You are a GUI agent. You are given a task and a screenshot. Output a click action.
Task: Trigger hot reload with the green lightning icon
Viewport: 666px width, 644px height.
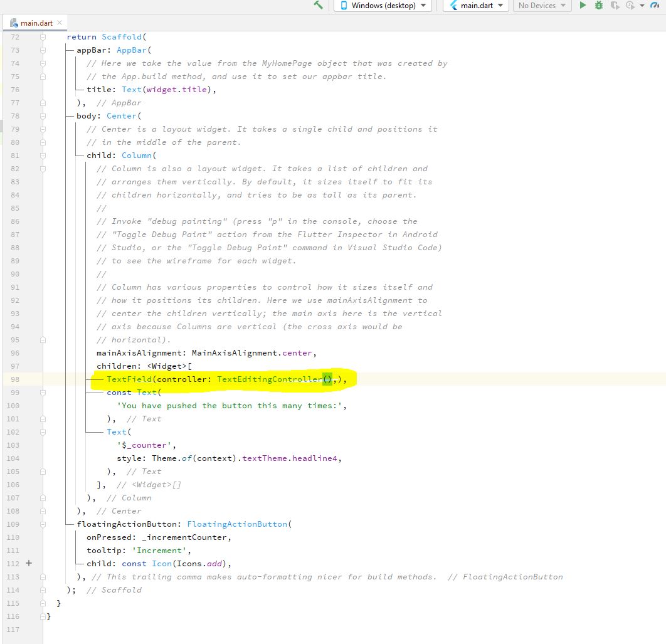[x=318, y=5]
